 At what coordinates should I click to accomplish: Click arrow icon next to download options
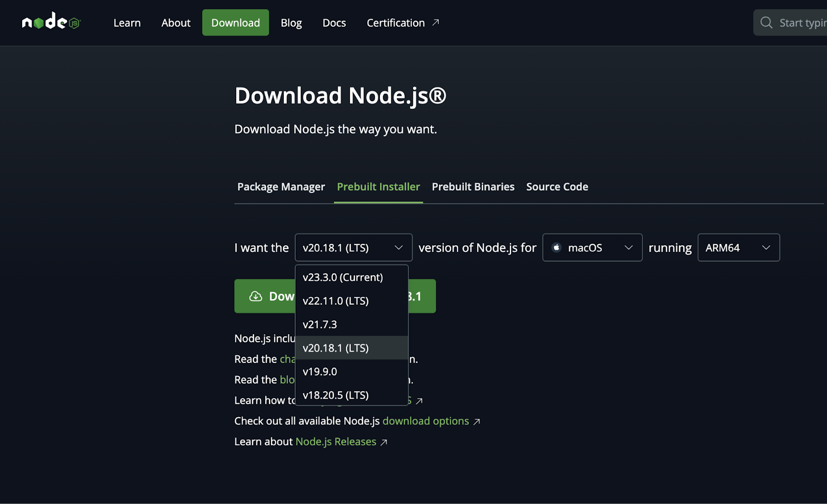(x=477, y=422)
